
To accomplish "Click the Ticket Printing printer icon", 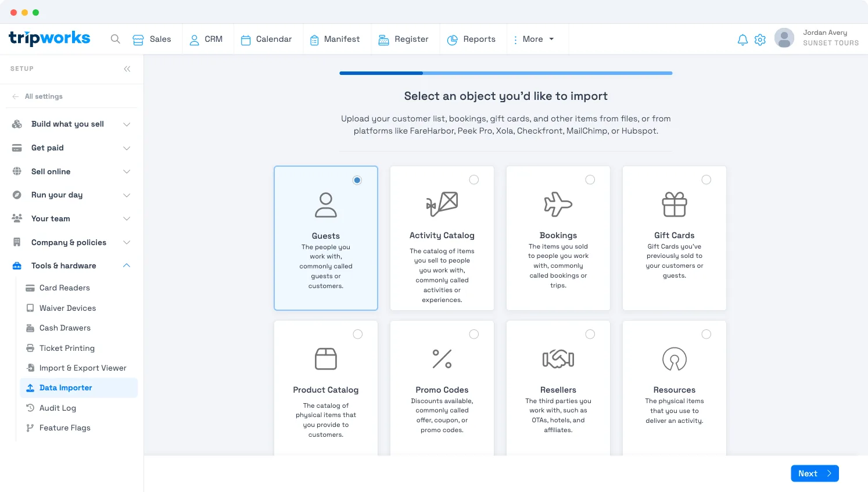I will 30,348.
